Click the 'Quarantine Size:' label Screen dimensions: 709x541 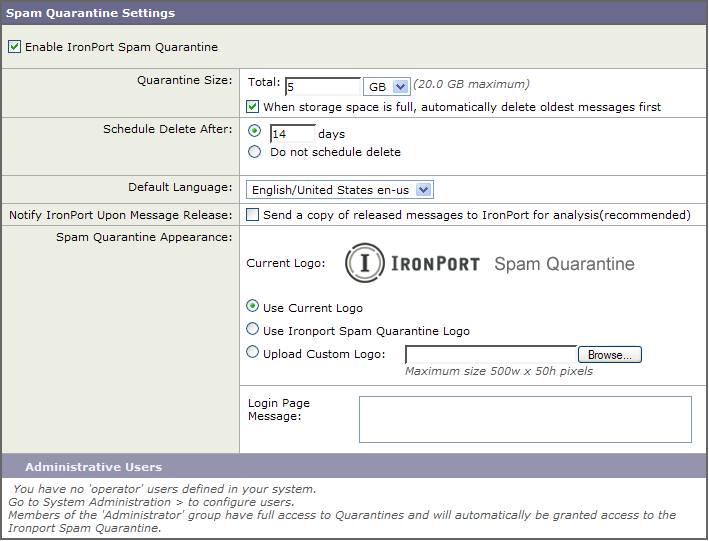tap(184, 80)
